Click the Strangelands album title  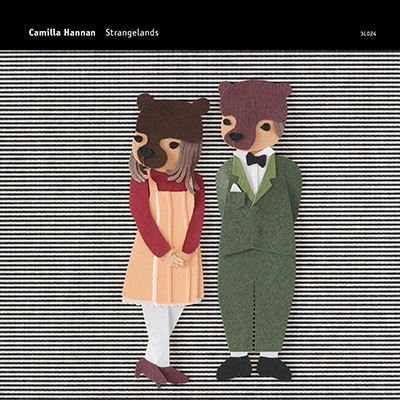pyautogui.click(x=132, y=33)
